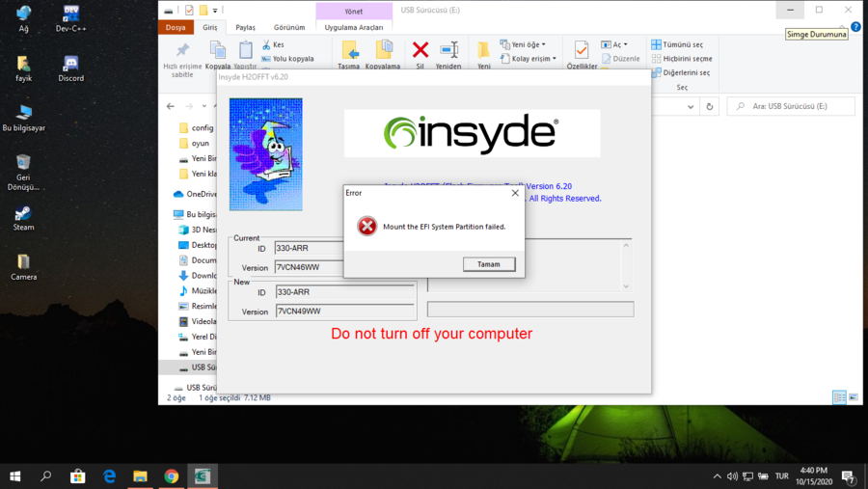Image resolution: width=868 pixels, height=489 pixels.
Task: Show hidden tray icons chevron
Action: tap(717, 476)
